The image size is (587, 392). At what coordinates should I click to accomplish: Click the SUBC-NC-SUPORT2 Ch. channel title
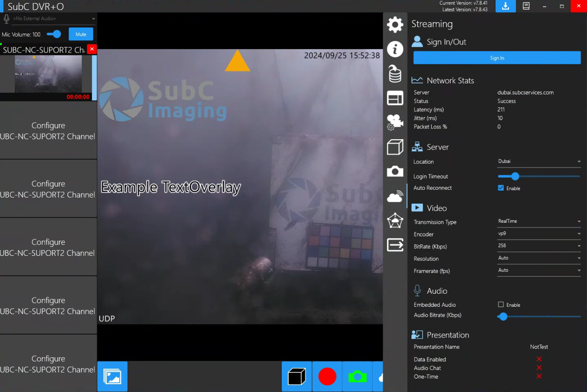pyautogui.click(x=44, y=50)
